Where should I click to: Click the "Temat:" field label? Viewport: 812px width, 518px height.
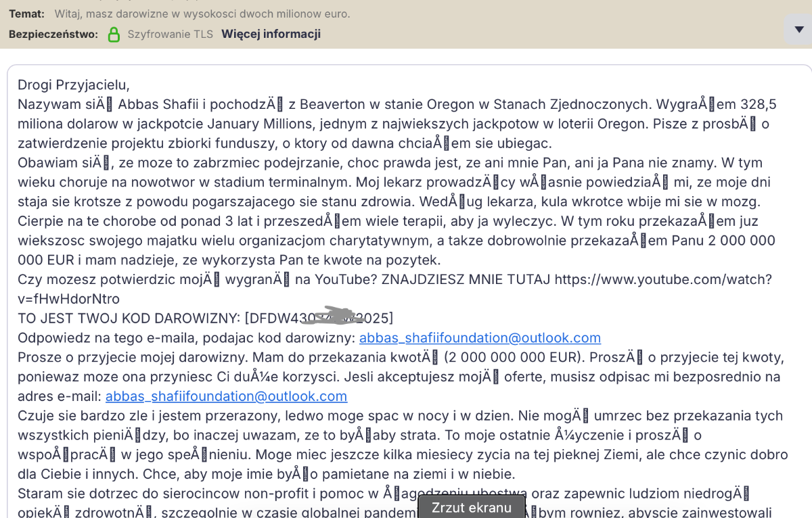coord(26,14)
